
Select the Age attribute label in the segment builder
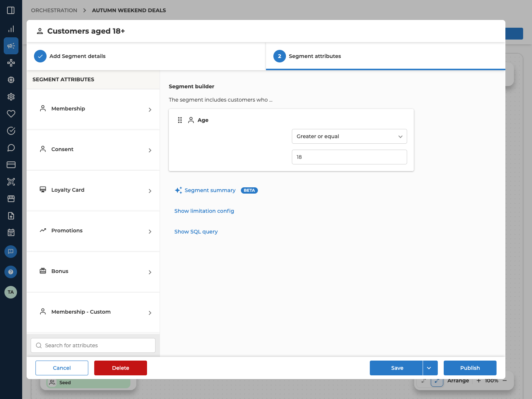click(203, 120)
